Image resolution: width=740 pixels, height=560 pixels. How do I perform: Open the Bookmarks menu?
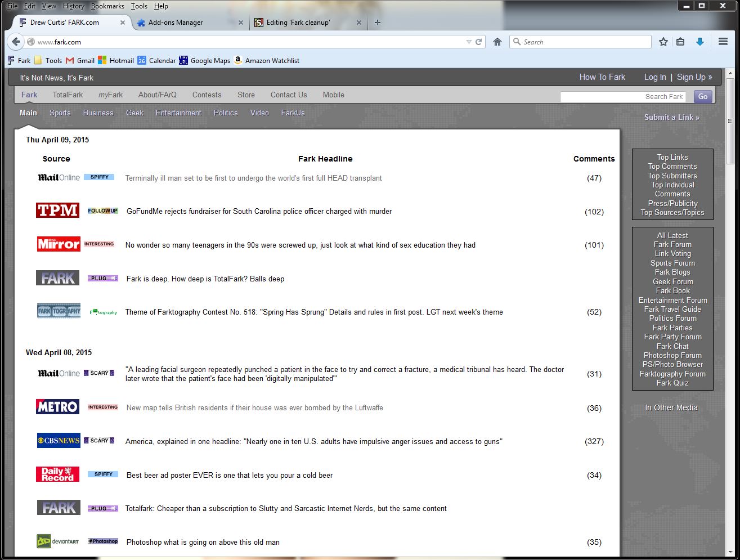coord(107,6)
